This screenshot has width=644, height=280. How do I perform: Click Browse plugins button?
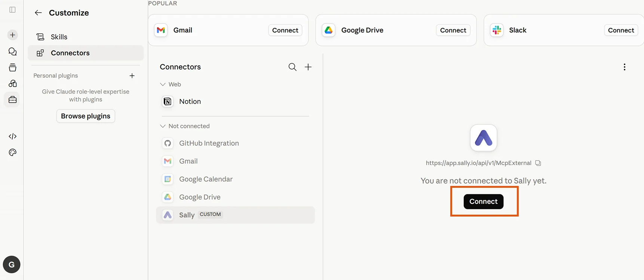click(x=86, y=116)
